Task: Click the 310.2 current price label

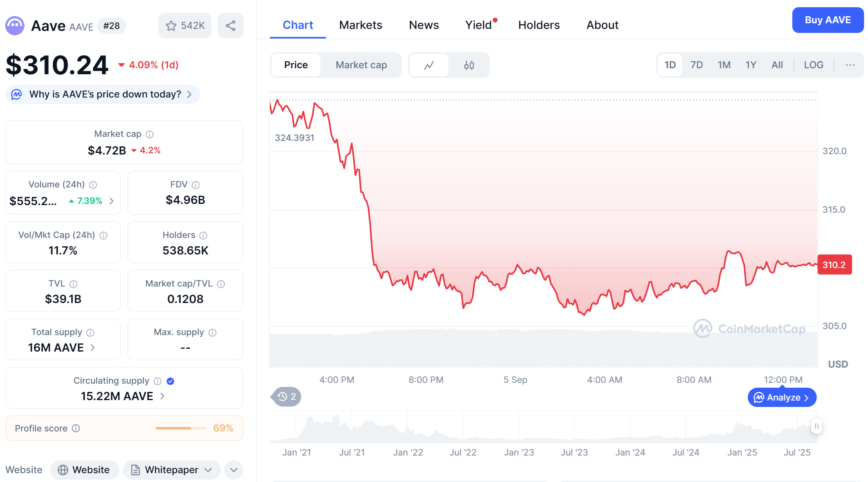Action: 834,265
